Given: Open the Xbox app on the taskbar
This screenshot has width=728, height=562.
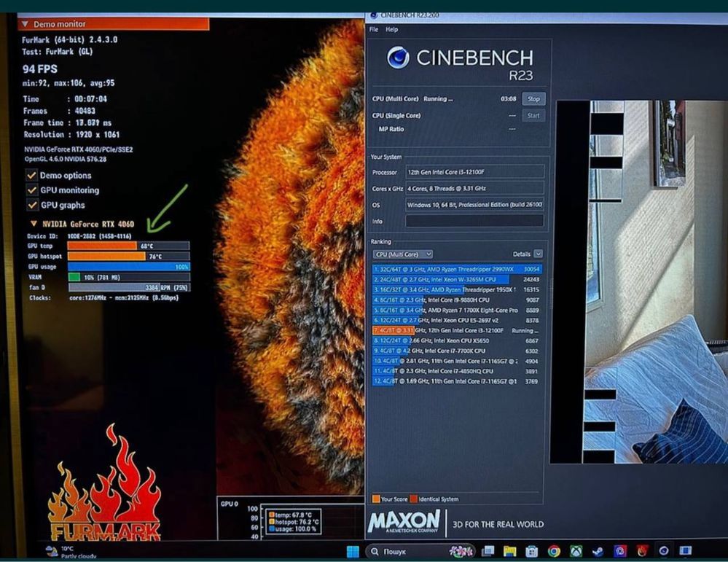Looking at the screenshot, I should [576, 551].
